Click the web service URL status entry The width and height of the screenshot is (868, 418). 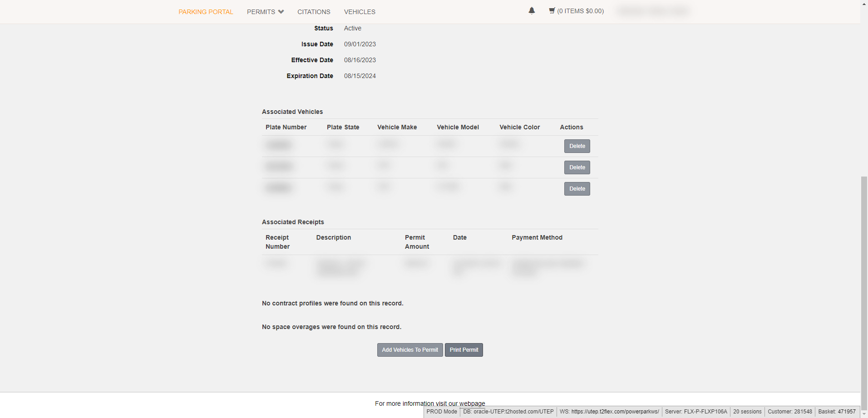point(609,412)
